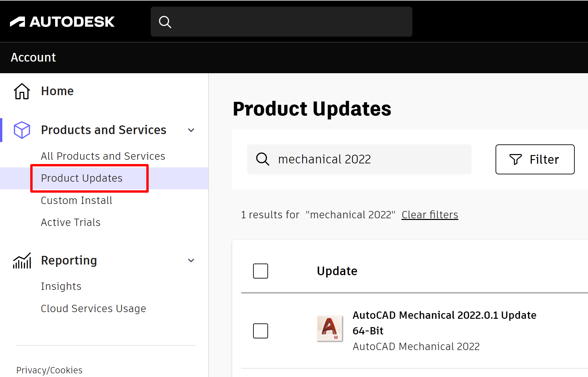The image size is (588, 377).
Task: Select the Products and Services box icon
Action: pyautogui.click(x=21, y=130)
